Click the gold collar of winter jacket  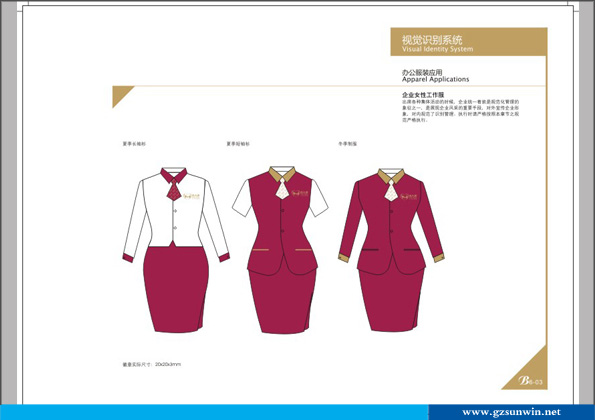tap(391, 176)
